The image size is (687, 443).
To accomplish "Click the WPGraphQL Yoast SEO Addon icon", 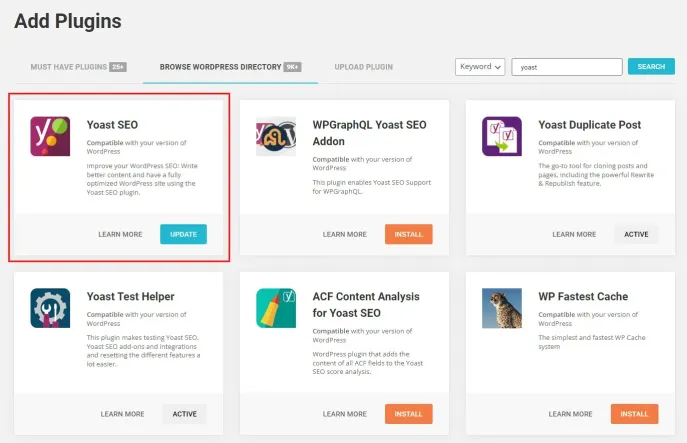I will click(275, 136).
